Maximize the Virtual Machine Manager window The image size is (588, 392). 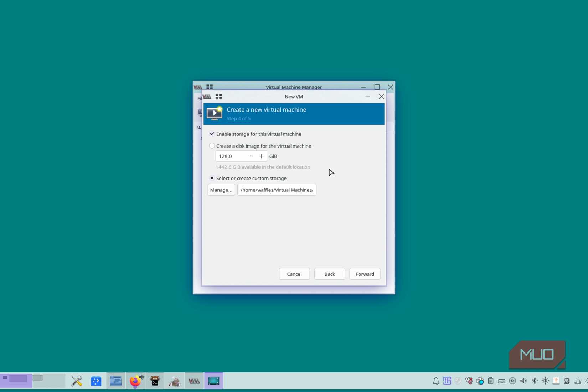(377, 87)
